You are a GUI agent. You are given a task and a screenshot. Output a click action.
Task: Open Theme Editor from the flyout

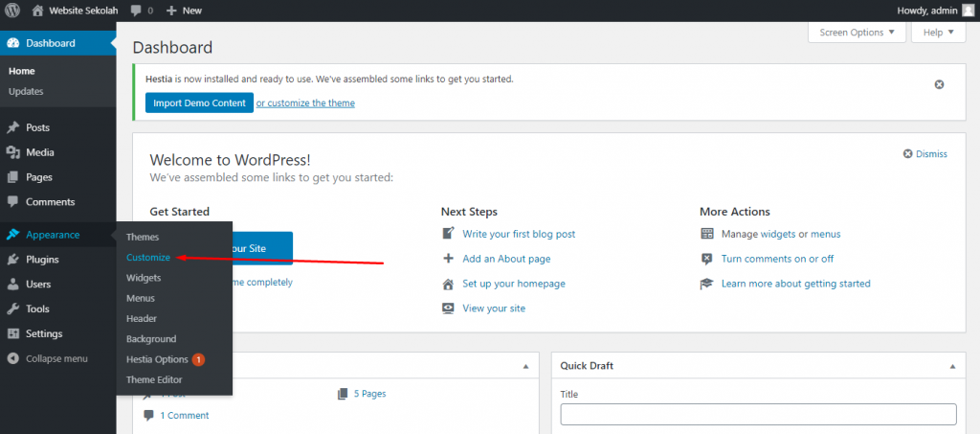(x=154, y=379)
